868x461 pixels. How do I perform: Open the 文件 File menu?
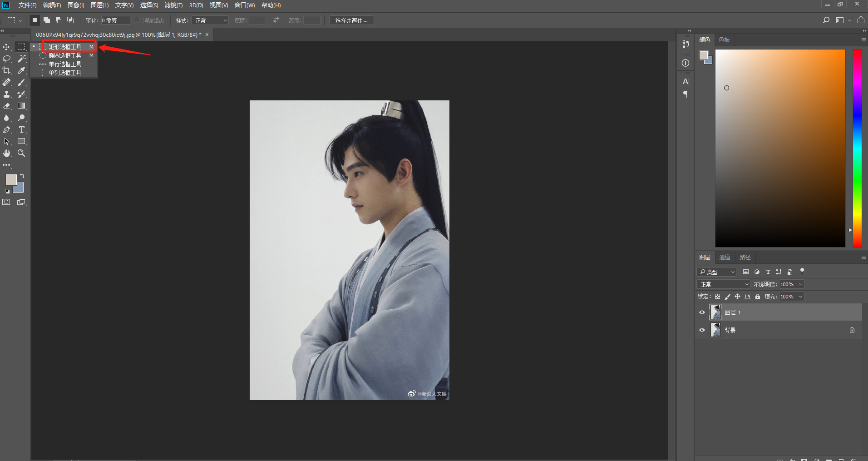pos(27,5)
